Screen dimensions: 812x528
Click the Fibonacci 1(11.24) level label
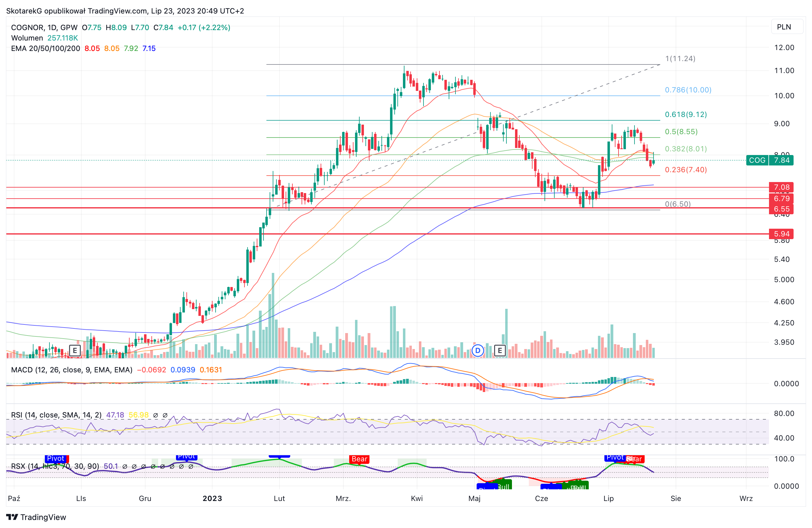click(680, 59)
